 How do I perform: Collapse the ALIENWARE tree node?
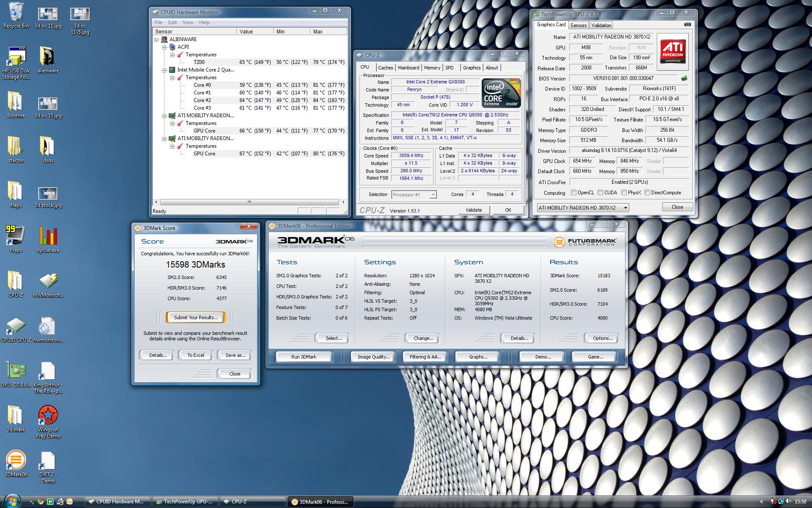[x=156, y=39]
